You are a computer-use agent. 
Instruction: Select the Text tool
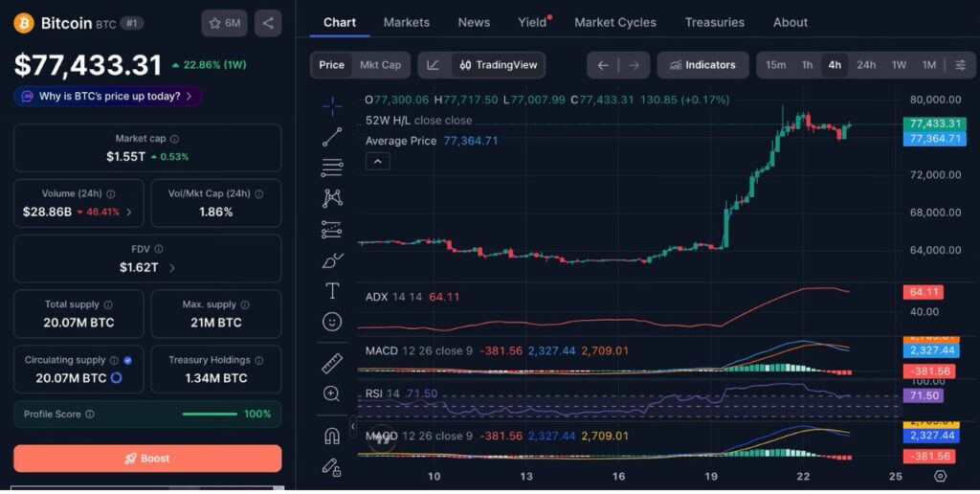coord(332,291)
